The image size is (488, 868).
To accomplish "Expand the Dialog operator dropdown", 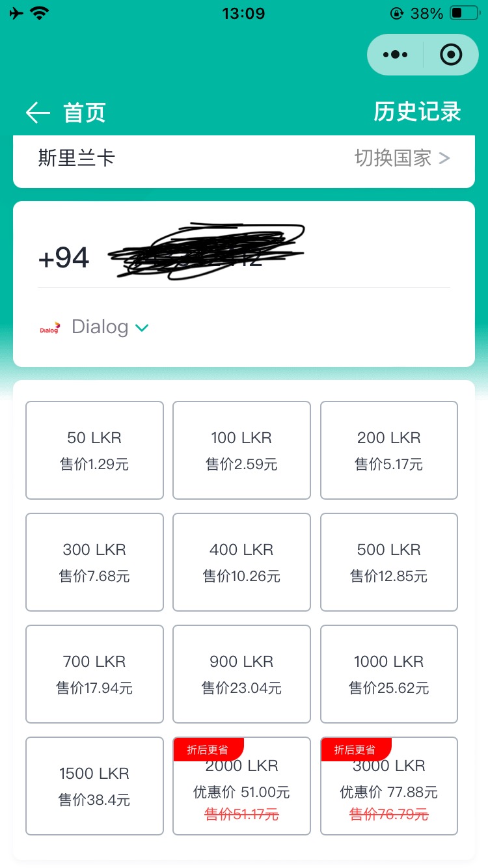I will [x=142, y=327].
